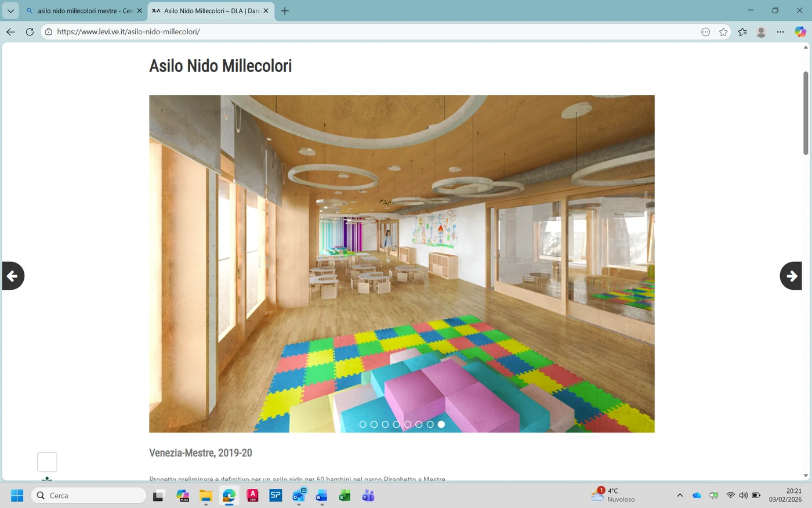Image resolution: width=812 pixels, height=508 pixels.
Task: Open the weather widget showing 4°C Nuvoloso
Action: click(613, 495)
